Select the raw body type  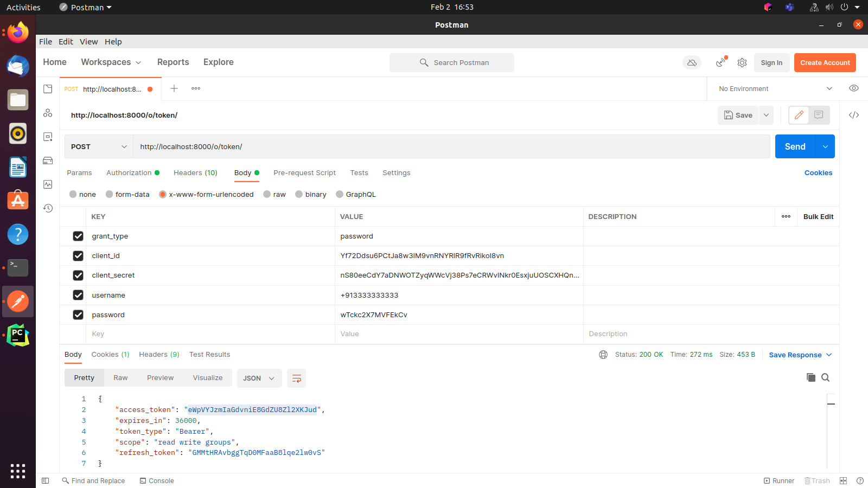pos(275,194)
